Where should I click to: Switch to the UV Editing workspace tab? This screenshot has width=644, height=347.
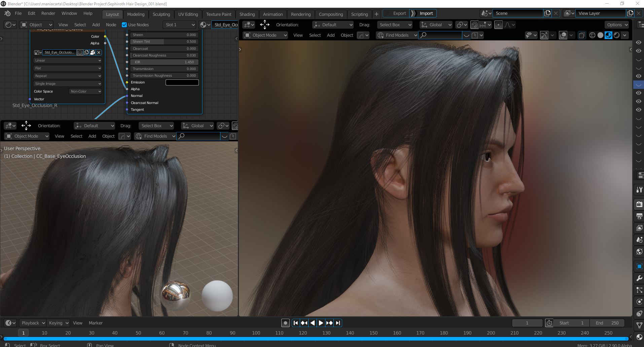(188, 14)
